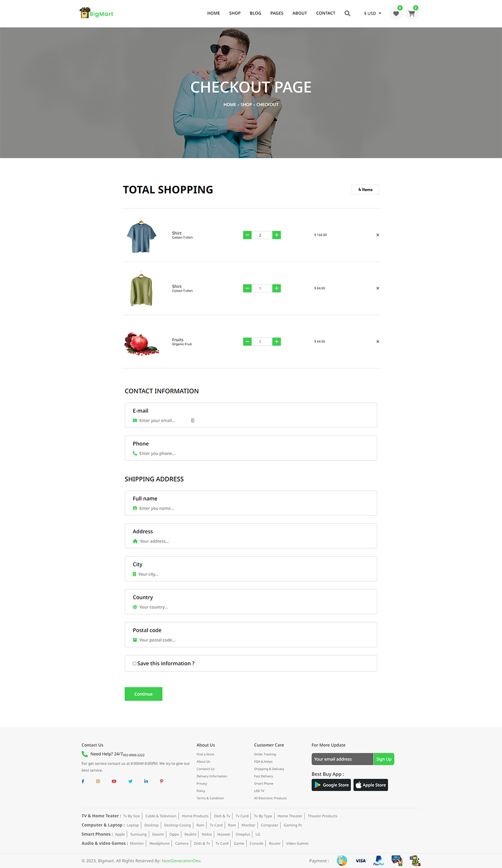Image resolution: width=502 pixels, height=868 pixels.
Task: Increase quantity of the green shirt
Action: pos(276,288)
